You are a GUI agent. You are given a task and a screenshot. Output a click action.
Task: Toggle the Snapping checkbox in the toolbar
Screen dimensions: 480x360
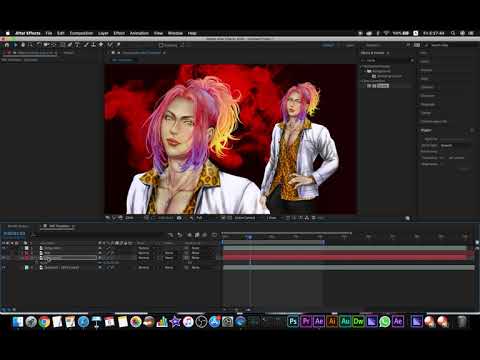click(161, 45)
